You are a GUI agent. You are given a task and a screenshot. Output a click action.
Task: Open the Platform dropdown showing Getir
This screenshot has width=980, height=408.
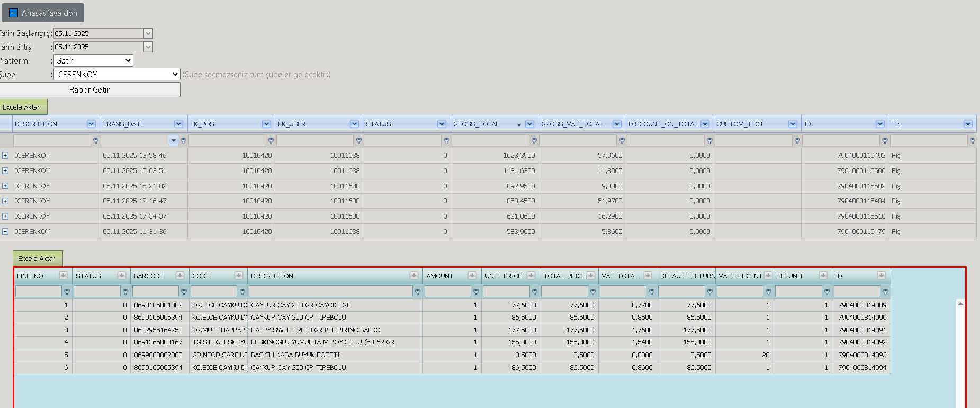coord(93,61)
